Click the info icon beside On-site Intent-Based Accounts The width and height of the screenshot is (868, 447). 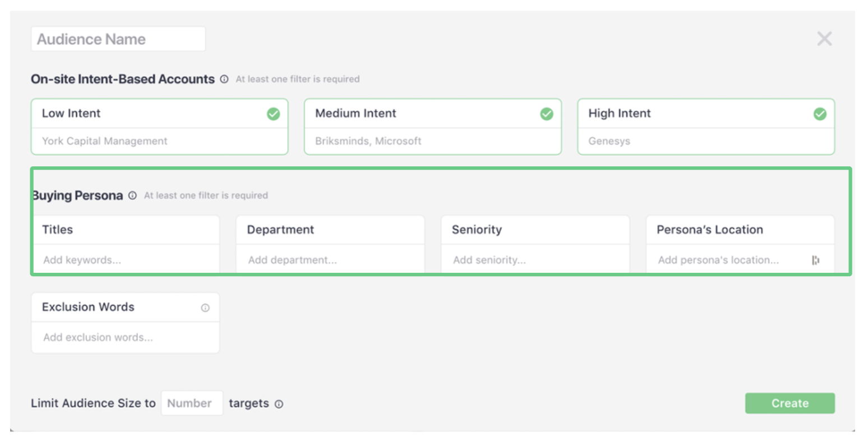[224, 80]
